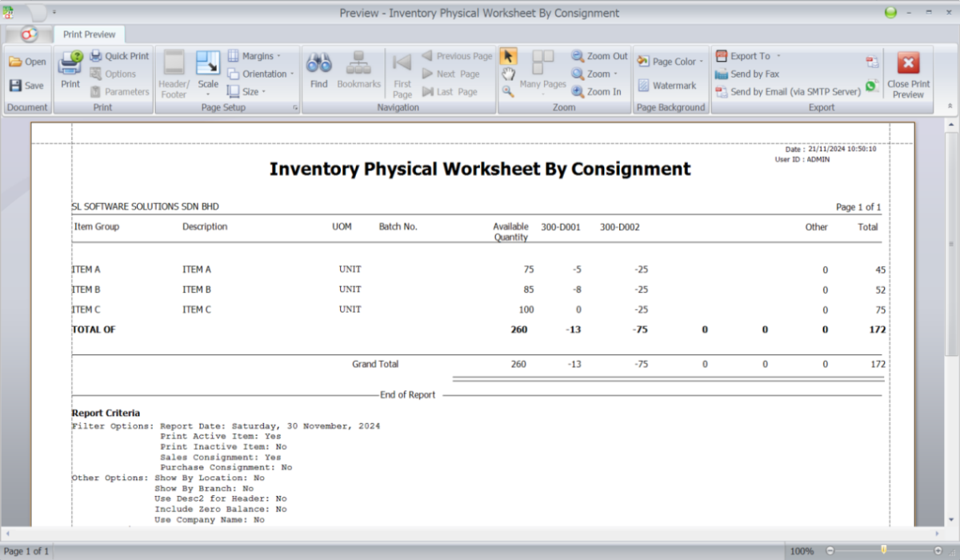Viewport: 960px width, 560px height.
Task: Open the Export To dropdown
Action: tap(747, 56)
